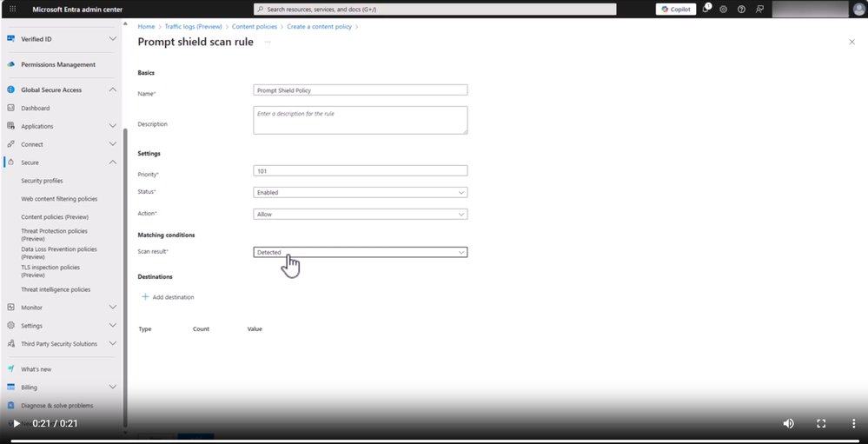Close the Prompt shield scan rule pane
The width and height of the screenshot is (868, 444).
[x=852, y=42]
